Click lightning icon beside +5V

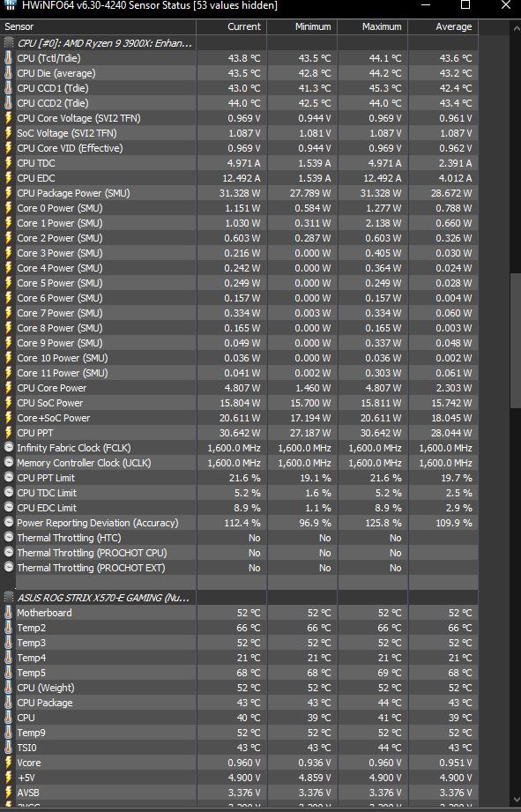[8, 778]
